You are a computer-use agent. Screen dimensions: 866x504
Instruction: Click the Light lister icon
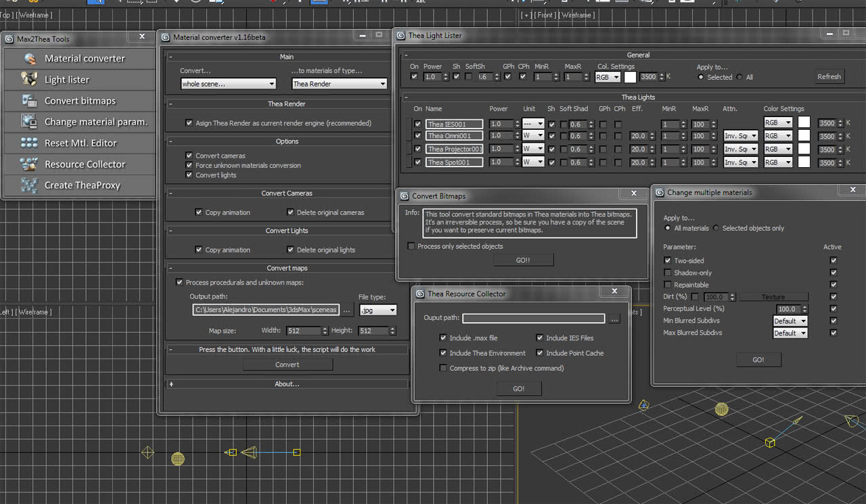pyautogui.click(x=29, y=79)
